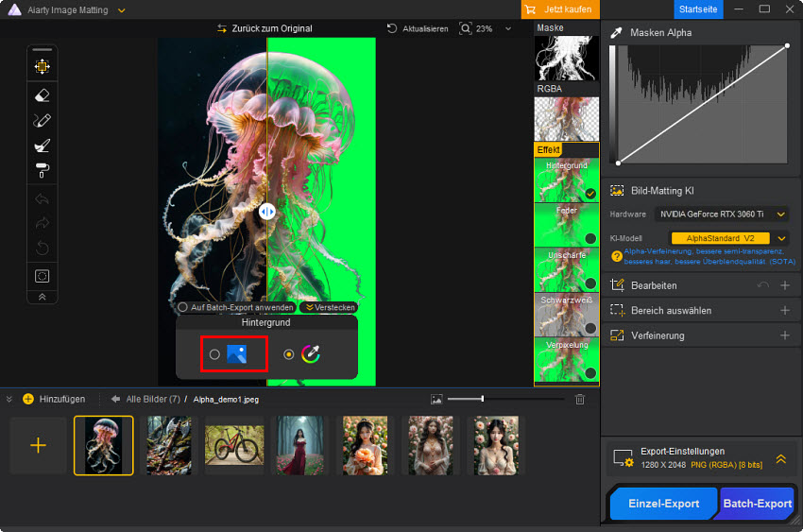Image resolution: width=803 pixels, height=532 pixels.
Task: Collapse image tray with double chevron
Action: tap(9, 399)
